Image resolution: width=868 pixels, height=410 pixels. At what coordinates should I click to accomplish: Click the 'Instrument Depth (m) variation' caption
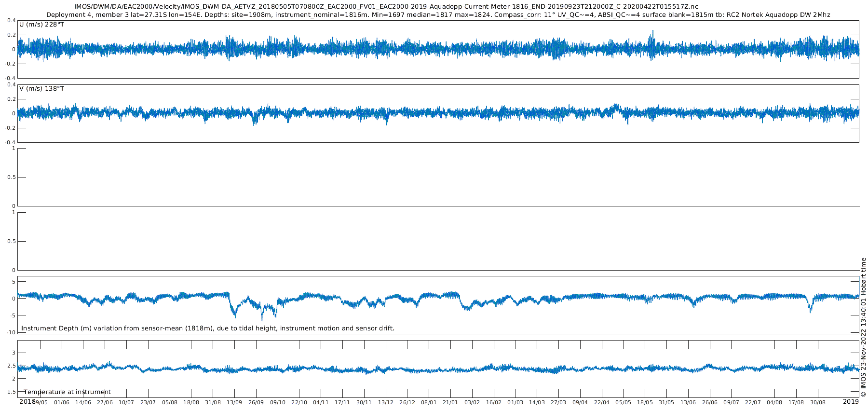click(208, 328)
